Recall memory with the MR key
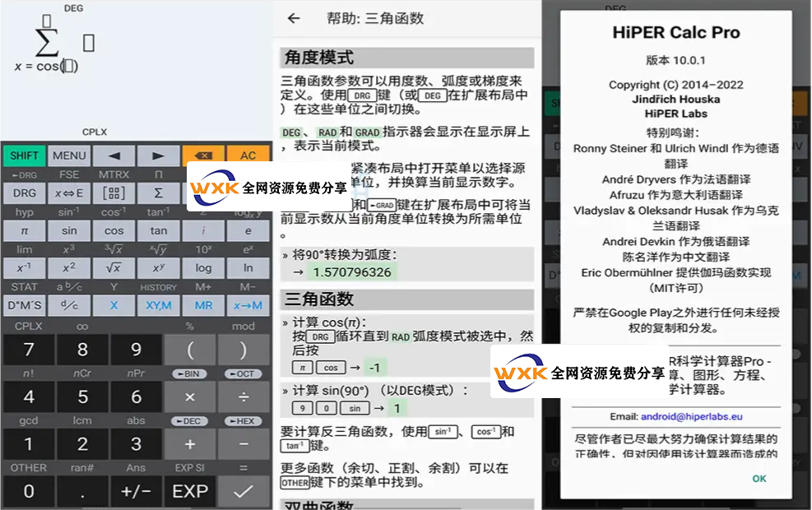Screen dimensions: 812x510 pos(203,305)
